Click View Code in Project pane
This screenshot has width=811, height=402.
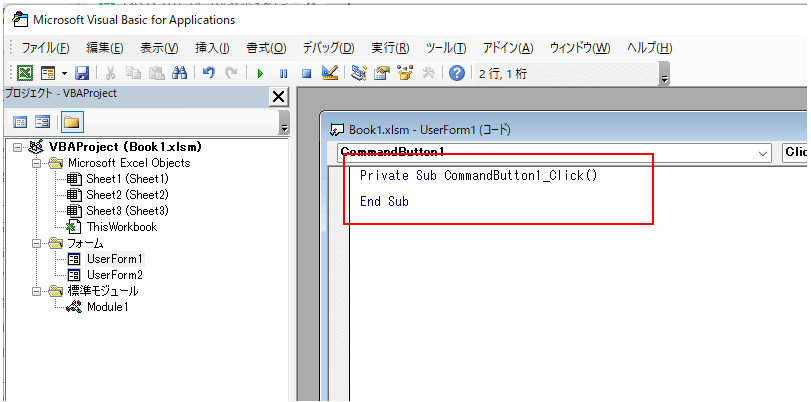coord(20,123)
